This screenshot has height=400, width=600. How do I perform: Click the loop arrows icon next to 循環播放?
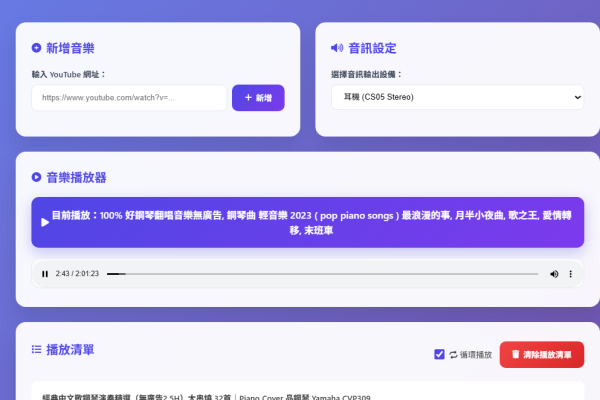coord(453,354)
